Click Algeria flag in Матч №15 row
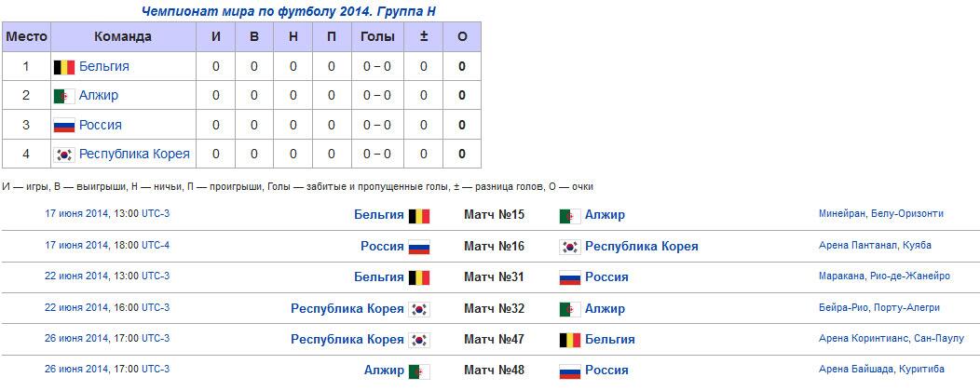Screen dimensions: 980x391 tap(569, 216)
